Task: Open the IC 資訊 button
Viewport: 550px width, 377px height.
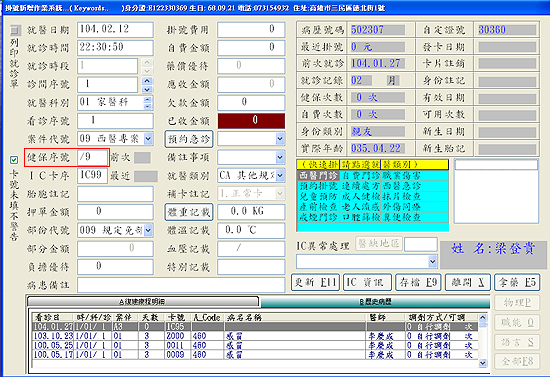Action: pos(367,282)
